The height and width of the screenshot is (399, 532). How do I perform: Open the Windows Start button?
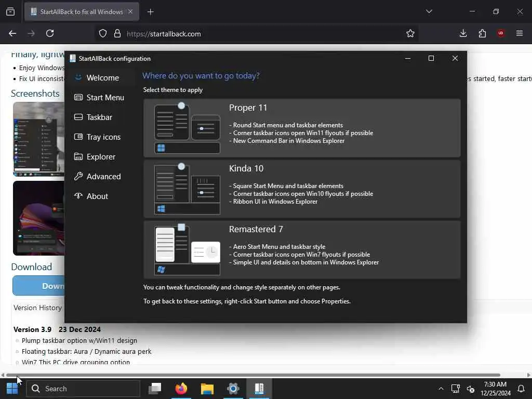point(12,389)
